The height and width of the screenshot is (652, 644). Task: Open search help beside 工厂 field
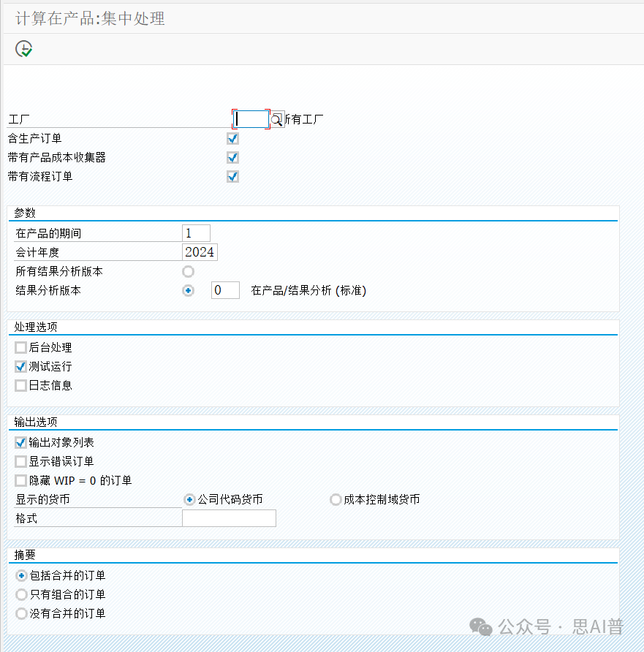point(277,119)
